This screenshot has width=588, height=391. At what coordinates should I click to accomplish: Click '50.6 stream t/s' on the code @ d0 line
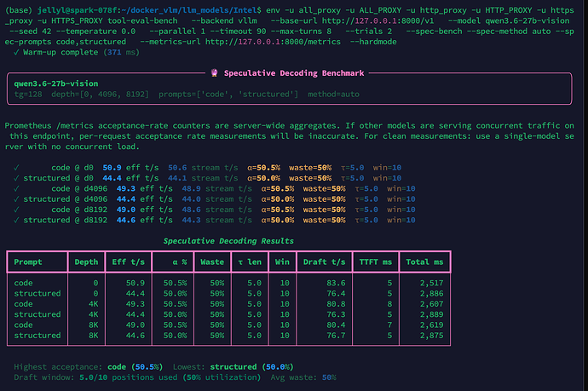203,168
